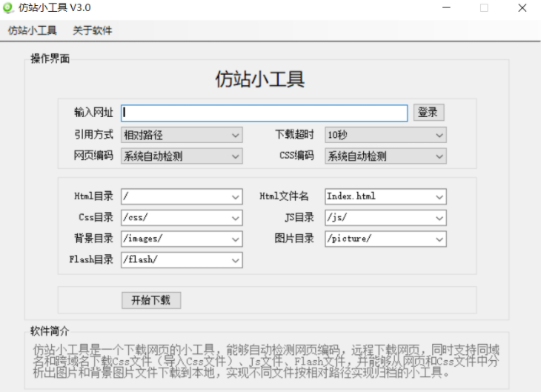Click the 仿站小工具 heading text

tap(260, 79)
